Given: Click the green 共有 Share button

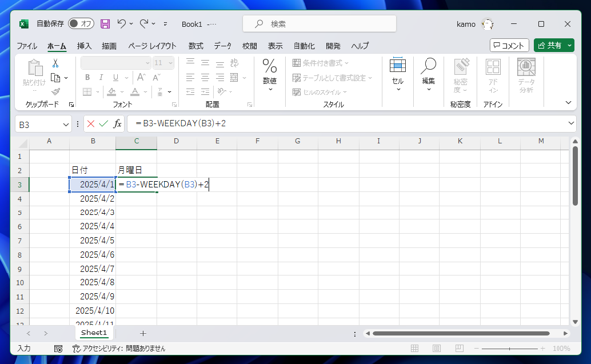Looking at the screenshot, I should (554, 45).
